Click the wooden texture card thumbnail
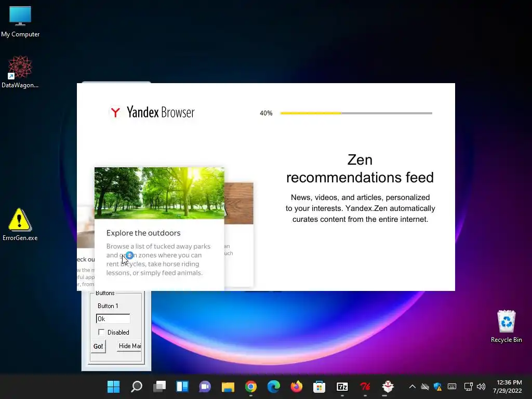 pyautogui.click(x=239, y=203)
